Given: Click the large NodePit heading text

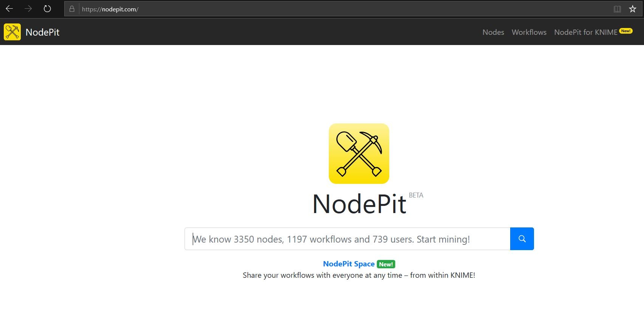Looking at the screenshot, I should click(359, 204).
